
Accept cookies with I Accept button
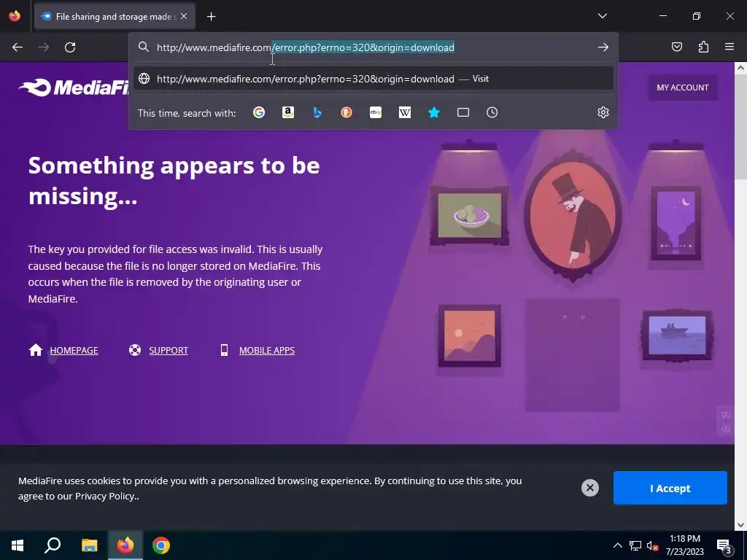pyautogui.click(x=670, y=488)
